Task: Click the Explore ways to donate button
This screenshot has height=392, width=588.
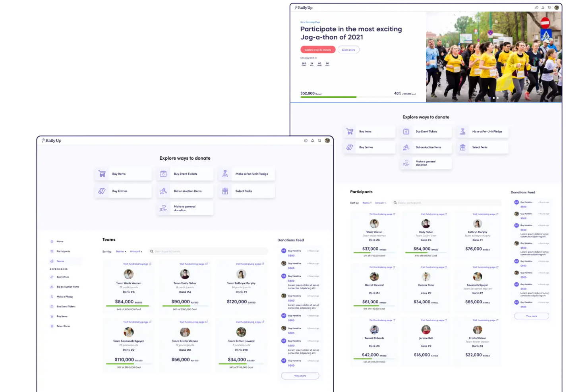Action: pos(318,49)
